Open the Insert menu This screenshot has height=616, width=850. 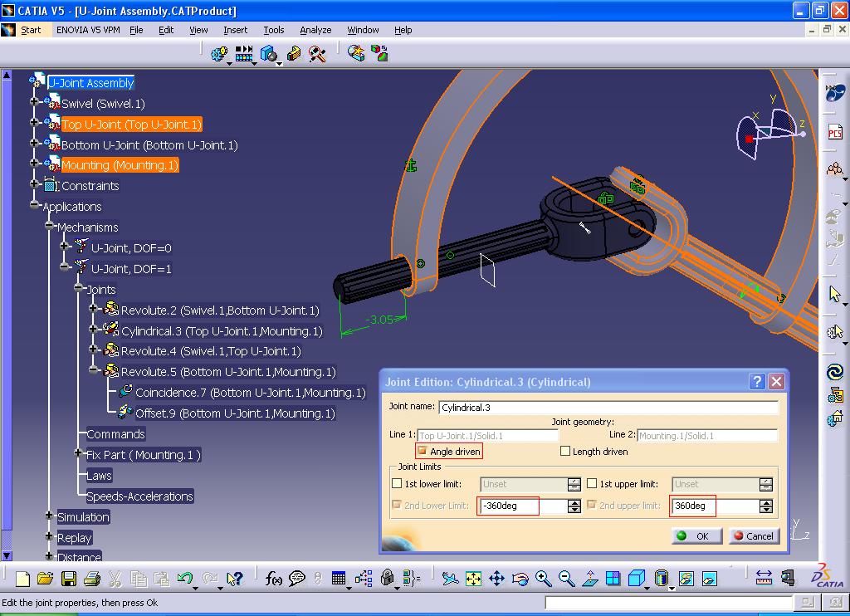[x=235, y=30]
